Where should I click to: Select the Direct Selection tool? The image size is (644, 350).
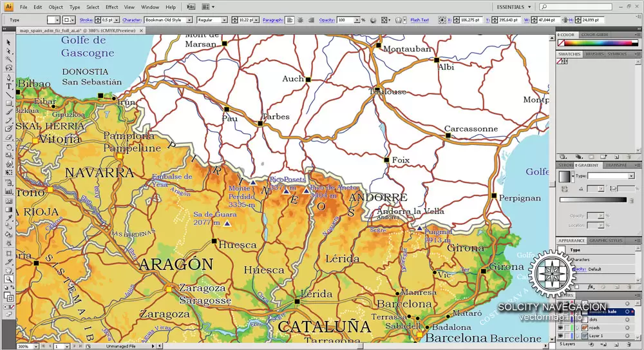click(x=8, y=51)
